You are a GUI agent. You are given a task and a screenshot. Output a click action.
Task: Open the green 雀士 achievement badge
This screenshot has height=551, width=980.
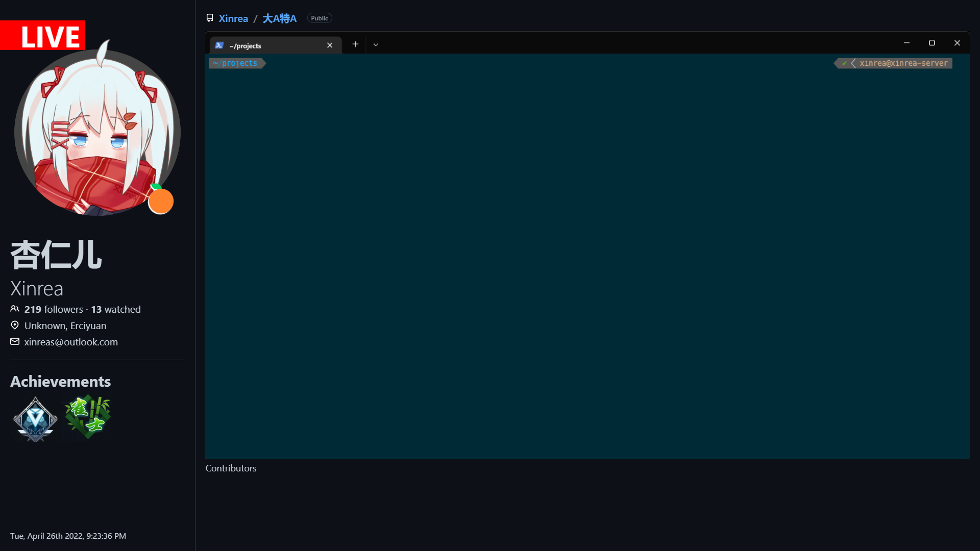coord(88,417)
